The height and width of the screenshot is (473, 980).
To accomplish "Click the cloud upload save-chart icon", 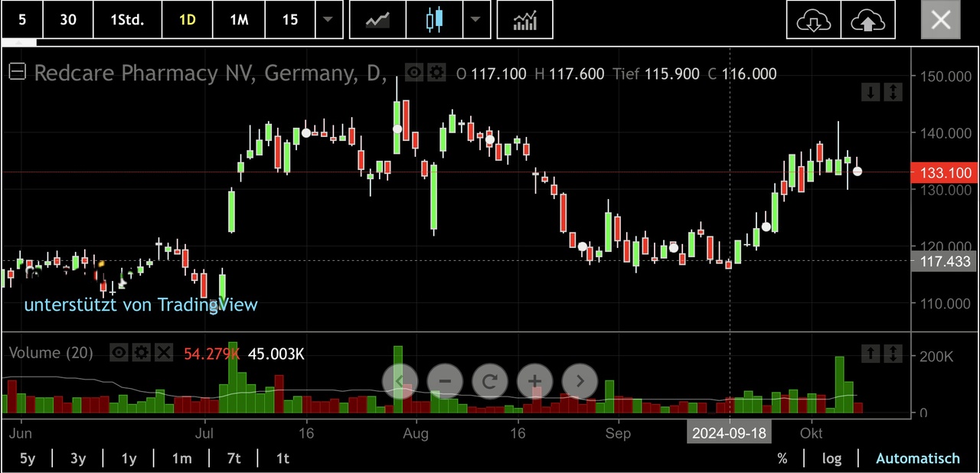I will [x=867, y=20].
